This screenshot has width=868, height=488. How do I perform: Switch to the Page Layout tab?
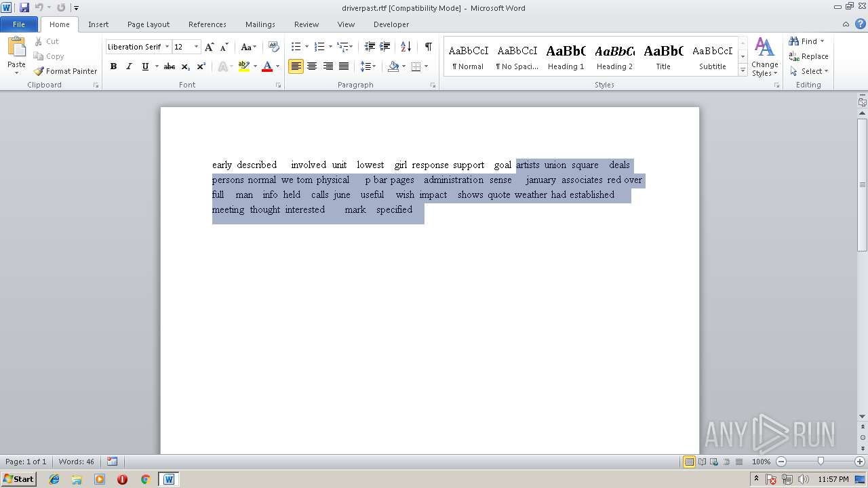tap(149, 24)
